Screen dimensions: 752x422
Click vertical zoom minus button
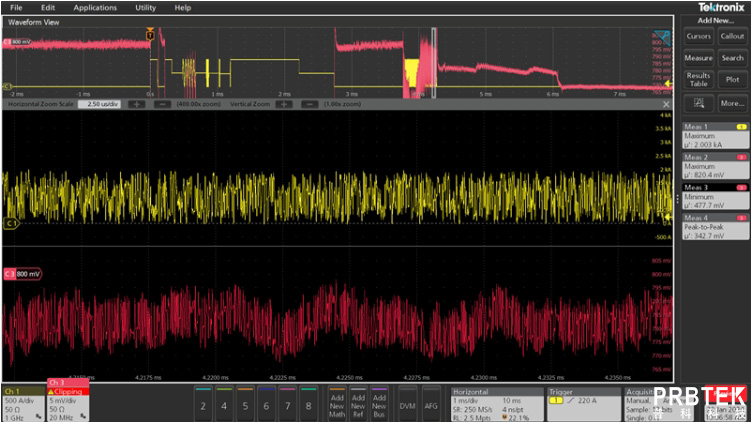click(310, 104)
